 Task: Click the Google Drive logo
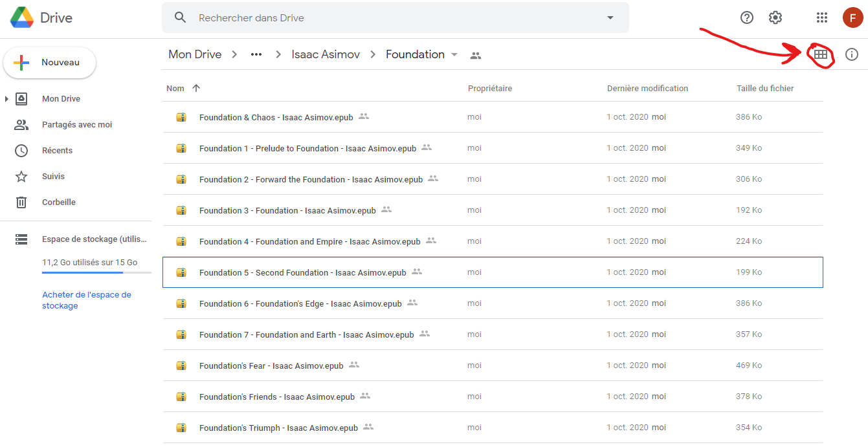pyautogui.click(x=22, y=17)
